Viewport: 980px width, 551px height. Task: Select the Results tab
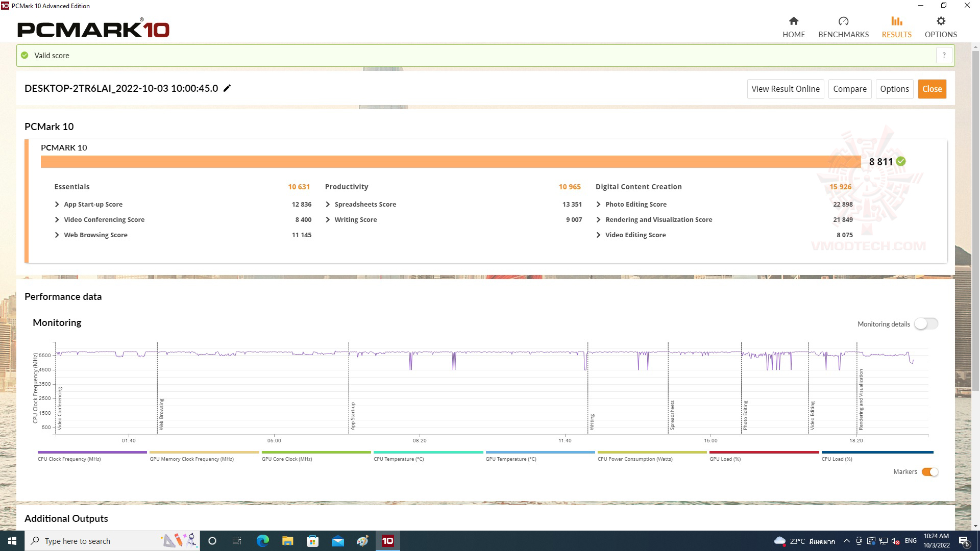pos(896,27)
